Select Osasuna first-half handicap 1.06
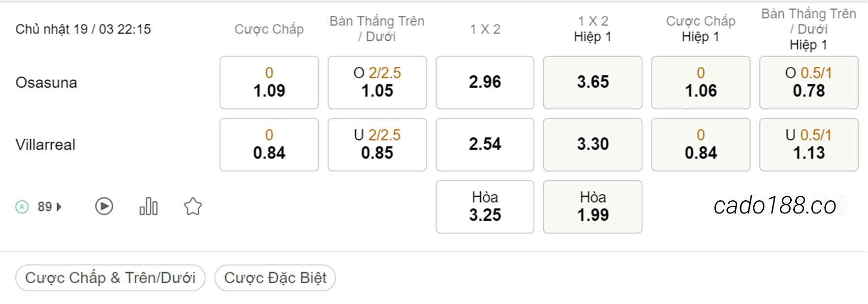 (x=701, y=82)
